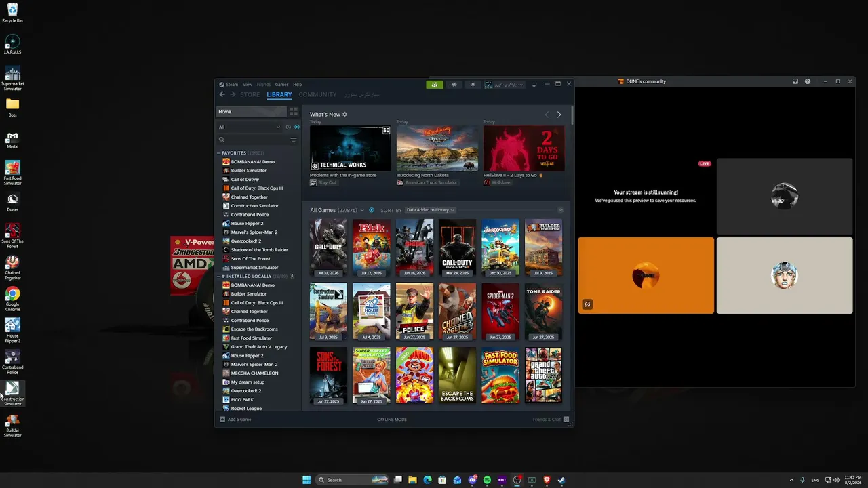Focus the library search field
Image resolution: width=868 pixels, height=488 pixels.
pos(252,140)
